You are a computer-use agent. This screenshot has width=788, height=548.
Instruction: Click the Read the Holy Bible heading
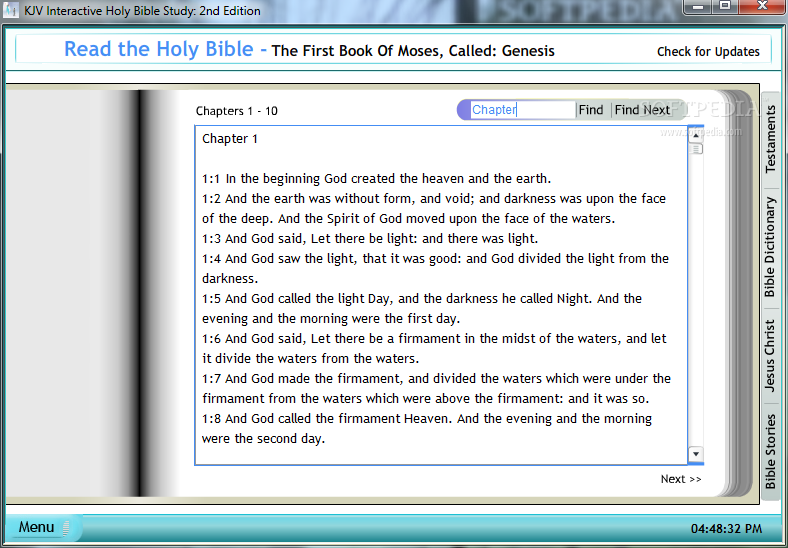click(159, 49)
